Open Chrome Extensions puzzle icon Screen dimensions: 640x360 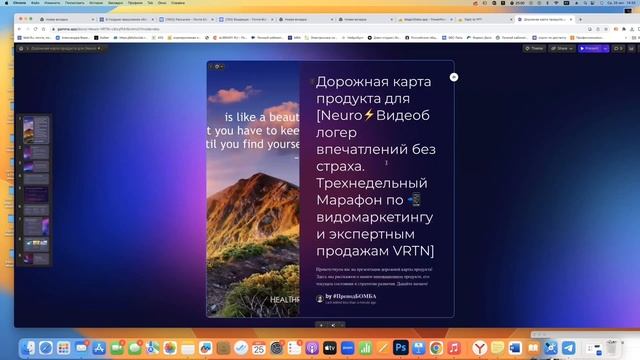[x=624, y=29]
